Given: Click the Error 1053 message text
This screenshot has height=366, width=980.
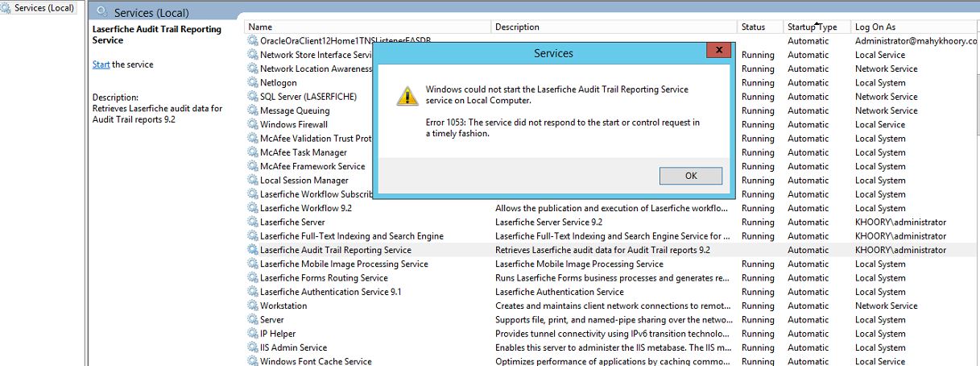Looking at the screenshot, I should pyautogui.click(x=562, y=128).
